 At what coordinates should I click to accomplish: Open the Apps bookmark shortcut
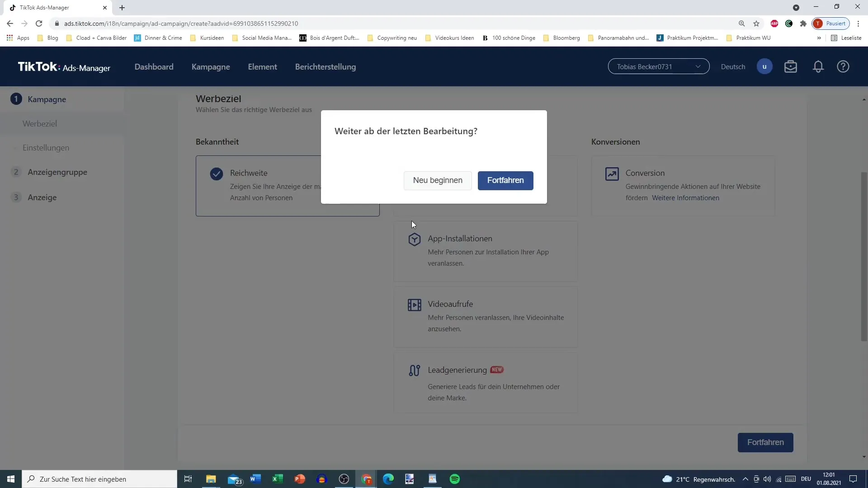pos(18,38)
